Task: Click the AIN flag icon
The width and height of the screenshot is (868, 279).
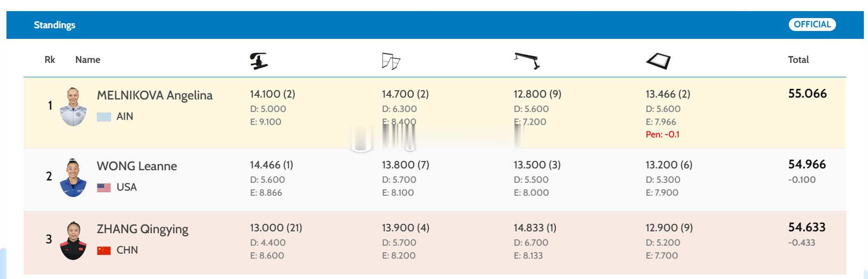Action: point(104,117)
